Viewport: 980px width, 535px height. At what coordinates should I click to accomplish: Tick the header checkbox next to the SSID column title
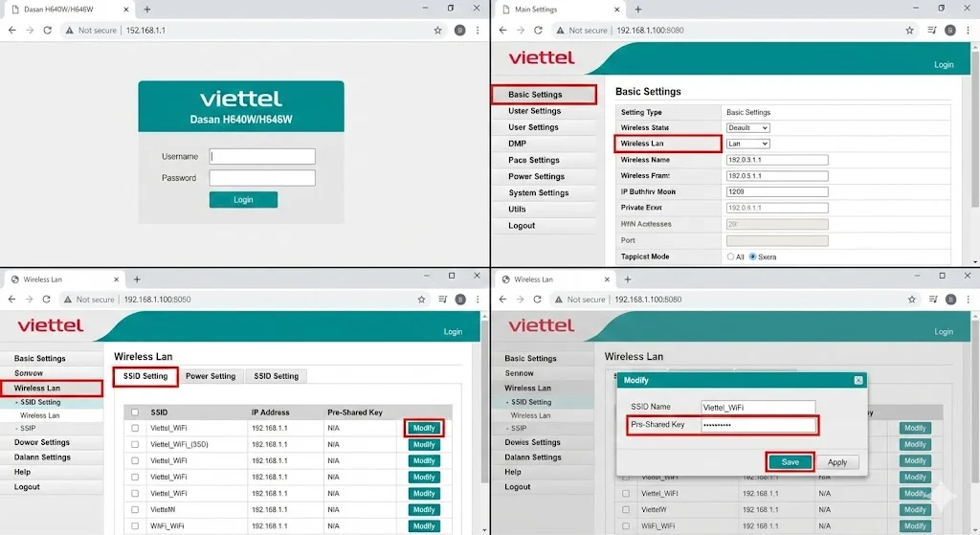pos(135,412)
